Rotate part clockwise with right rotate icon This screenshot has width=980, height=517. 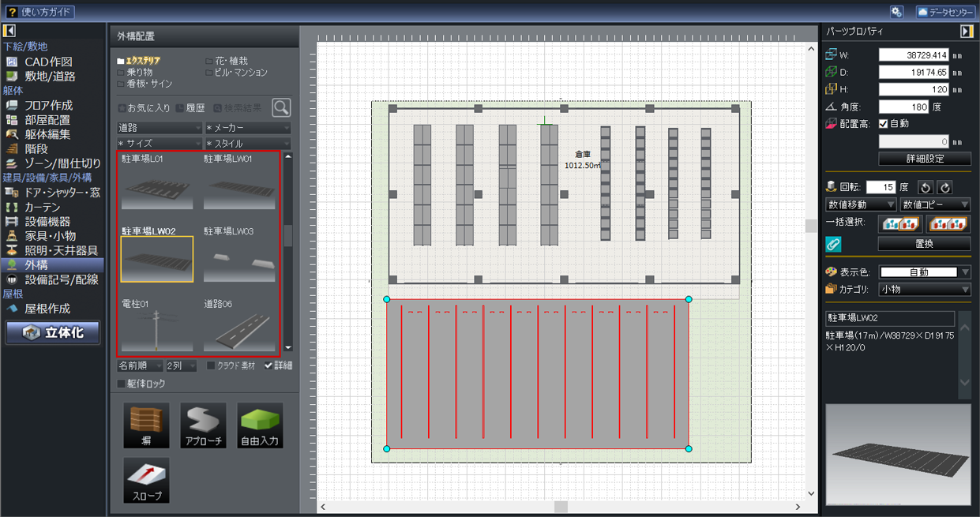pyautogui.click(x=944, y=188)
